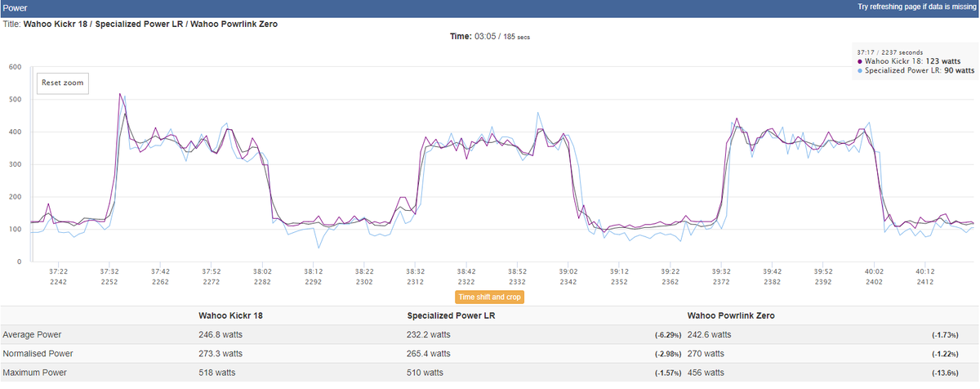Click the 265.4 watts cell
The image size is (980, 389).
pyautogui.click(x=429, y=354)
